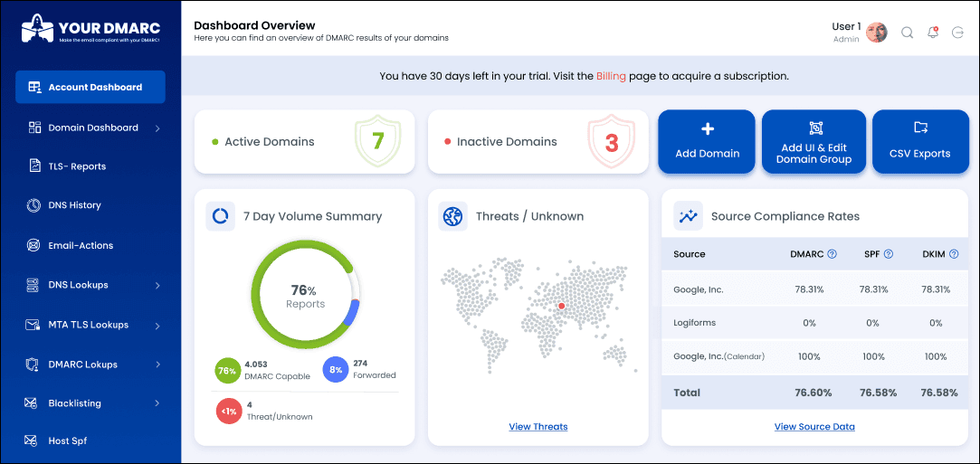Click the 7 Day Volume Summary ring icon
This screenshot has height=464, width=980.
(x=220, y=216)
